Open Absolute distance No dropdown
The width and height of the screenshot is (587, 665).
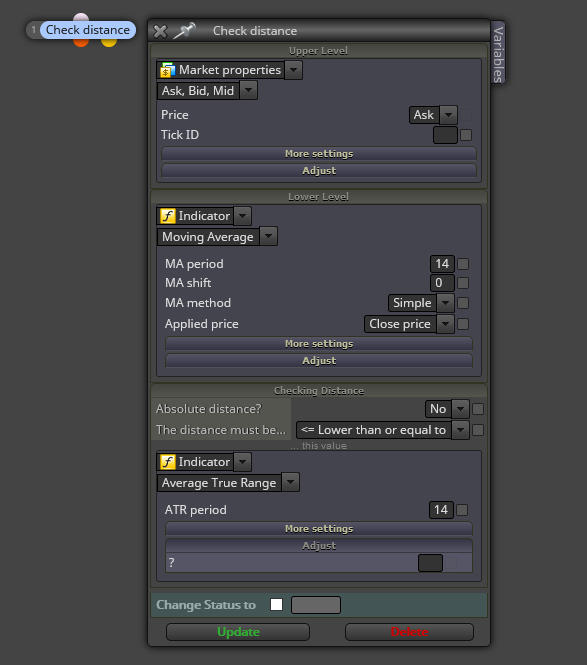coord(460,409)
